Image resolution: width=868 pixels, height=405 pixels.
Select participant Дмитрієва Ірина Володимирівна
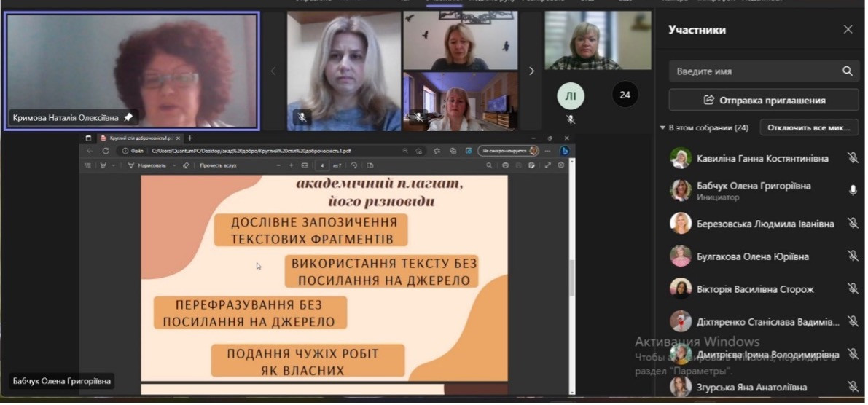[768, 354]
